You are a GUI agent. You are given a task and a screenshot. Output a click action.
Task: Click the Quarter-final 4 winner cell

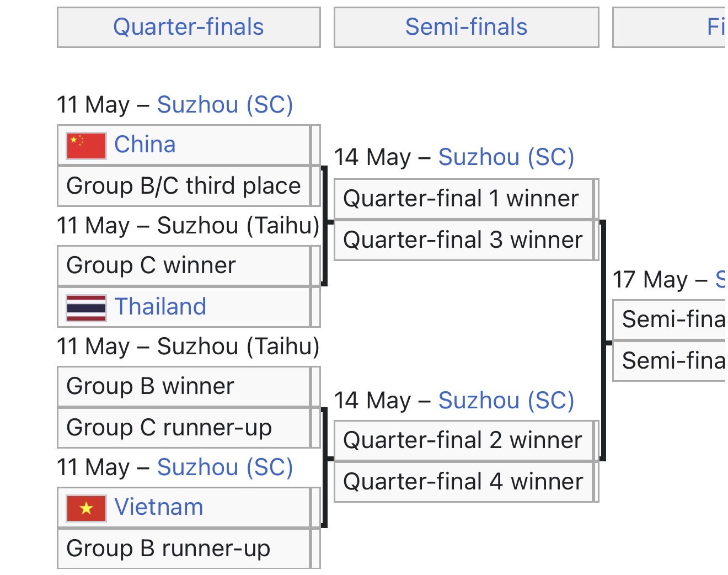coord(464,482)
